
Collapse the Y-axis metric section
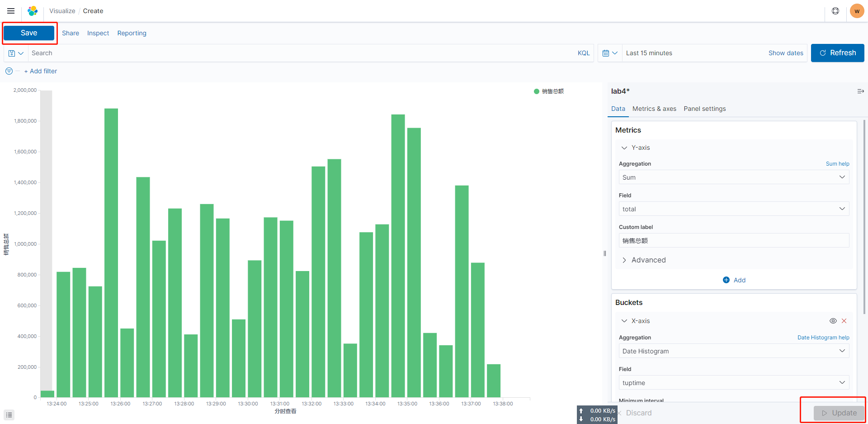[x=624, y=148]
